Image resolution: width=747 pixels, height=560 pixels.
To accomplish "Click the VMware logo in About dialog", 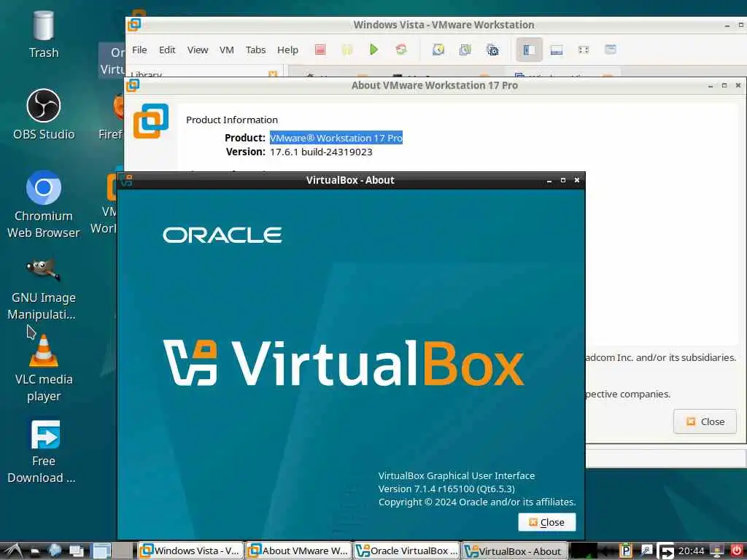I will pos(151,121).
